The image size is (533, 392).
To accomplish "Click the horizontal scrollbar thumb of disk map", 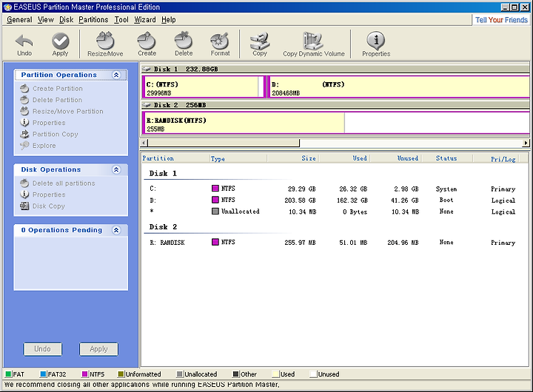I will 224,143.
